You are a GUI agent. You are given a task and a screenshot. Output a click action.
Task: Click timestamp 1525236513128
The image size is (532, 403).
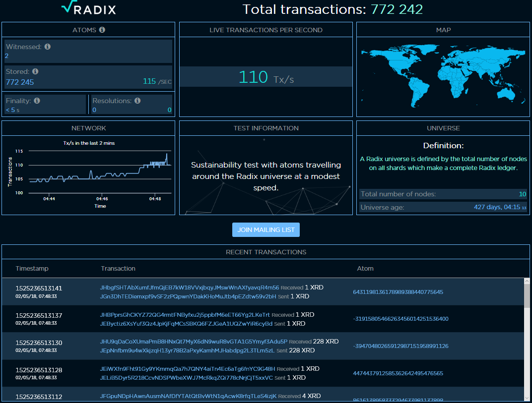click(39, 370)
